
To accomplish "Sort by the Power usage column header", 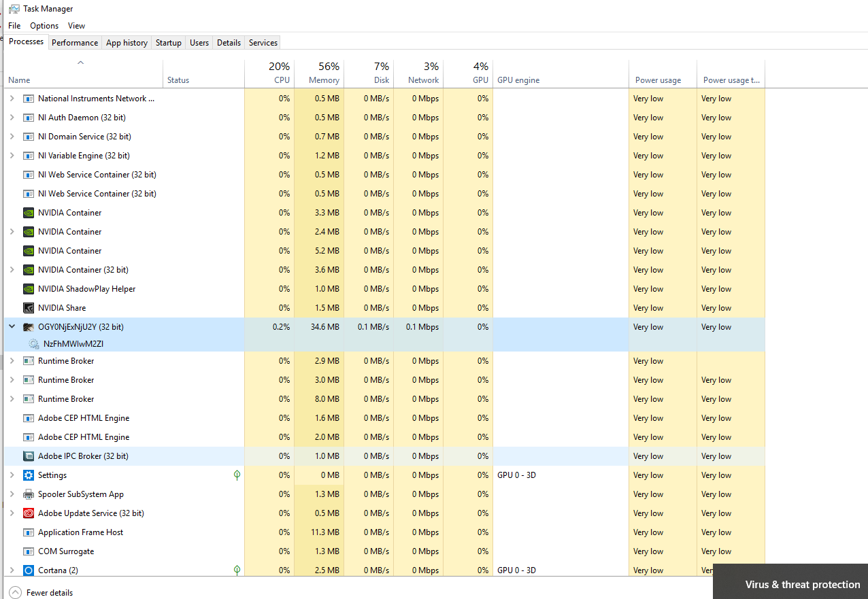I will point(663,74).
